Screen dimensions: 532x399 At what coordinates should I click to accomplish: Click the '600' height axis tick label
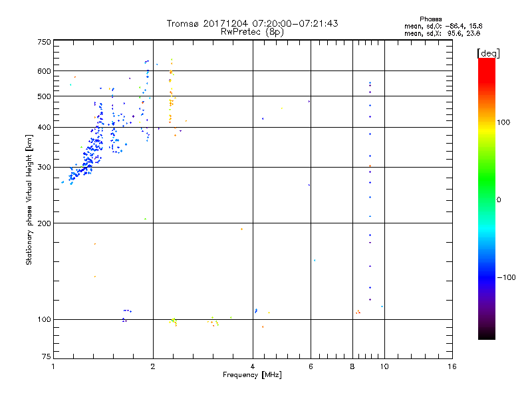point(44,71)
